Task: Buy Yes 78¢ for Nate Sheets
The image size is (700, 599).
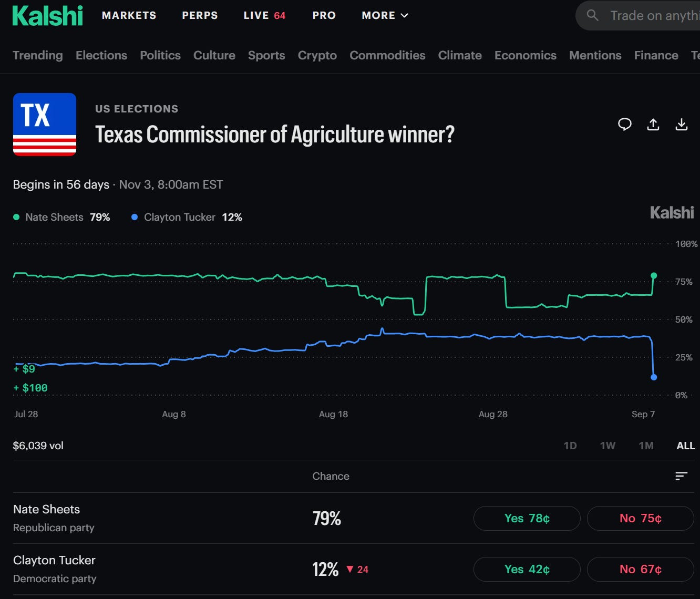Action: tap(527, 519)
